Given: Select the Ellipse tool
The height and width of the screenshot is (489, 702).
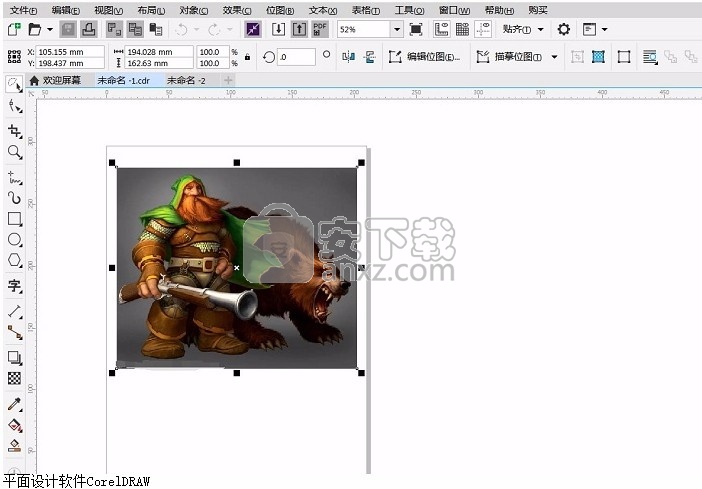Looking at the screenshot, I should pos(14,240).
